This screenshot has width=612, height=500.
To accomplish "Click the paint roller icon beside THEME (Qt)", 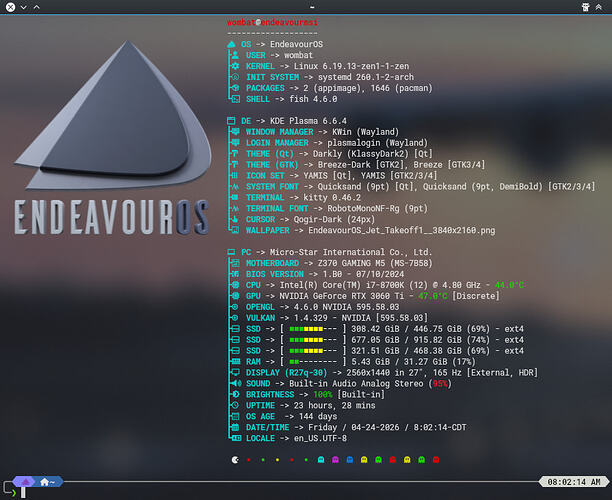I will click(x=235, y=153).
